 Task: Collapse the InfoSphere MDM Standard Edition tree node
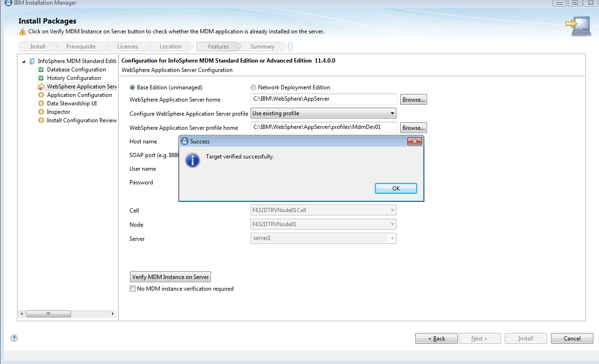(x=24, y=61)
